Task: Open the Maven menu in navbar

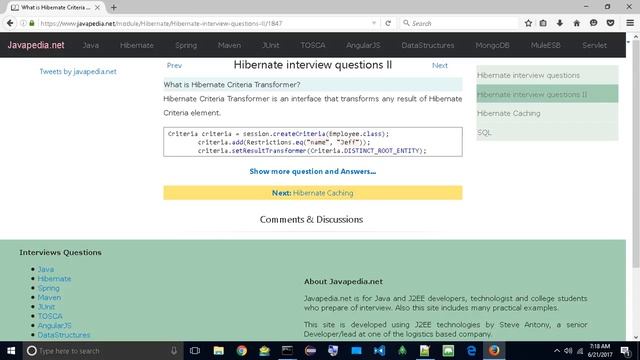Action: (x=229, y=45)
